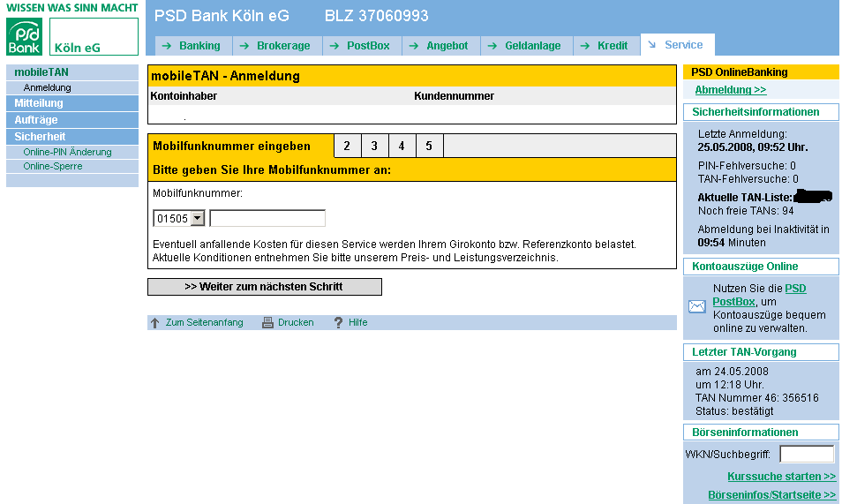Open the 01505 prefix dropdown
Screen dimensions: 842x504
tap(198, 218)
